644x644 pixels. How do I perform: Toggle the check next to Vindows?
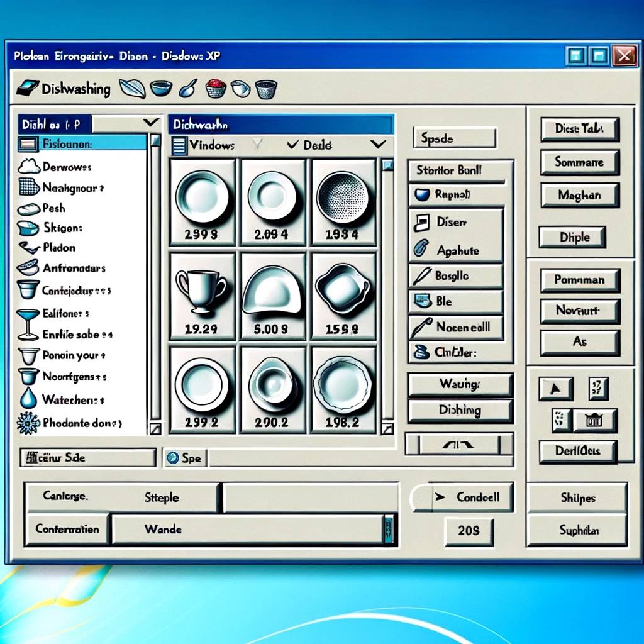[257, 144]
